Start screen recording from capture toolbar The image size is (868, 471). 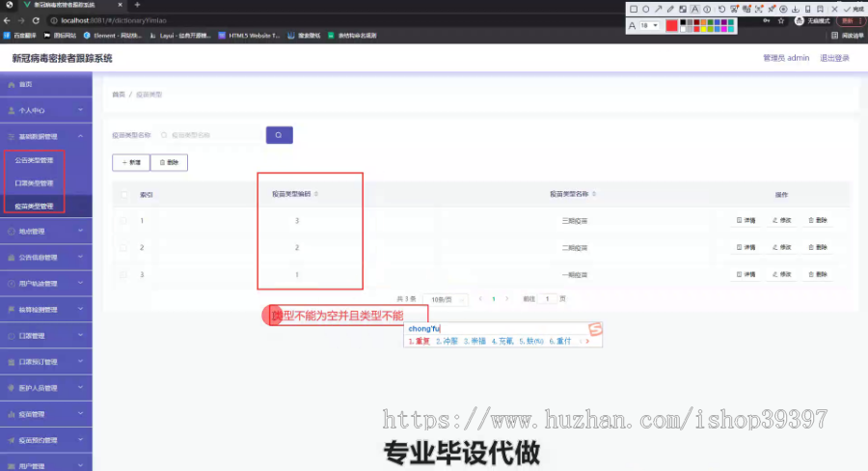(x=783, y=10)
